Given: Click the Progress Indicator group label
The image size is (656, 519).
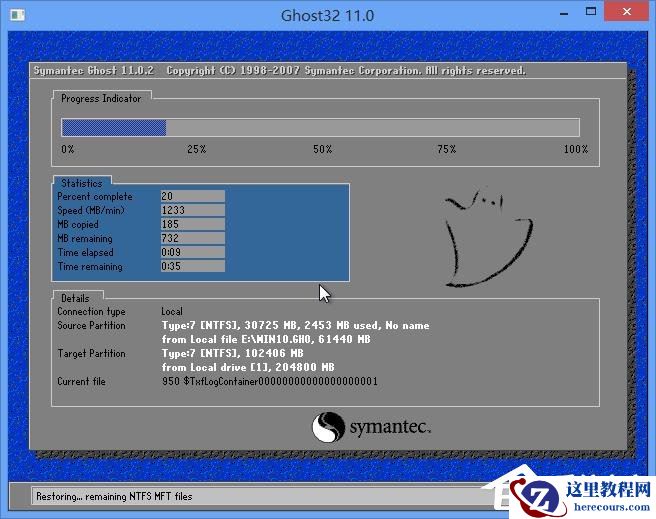Looking at the screenshot, I should tap(101, 99).
